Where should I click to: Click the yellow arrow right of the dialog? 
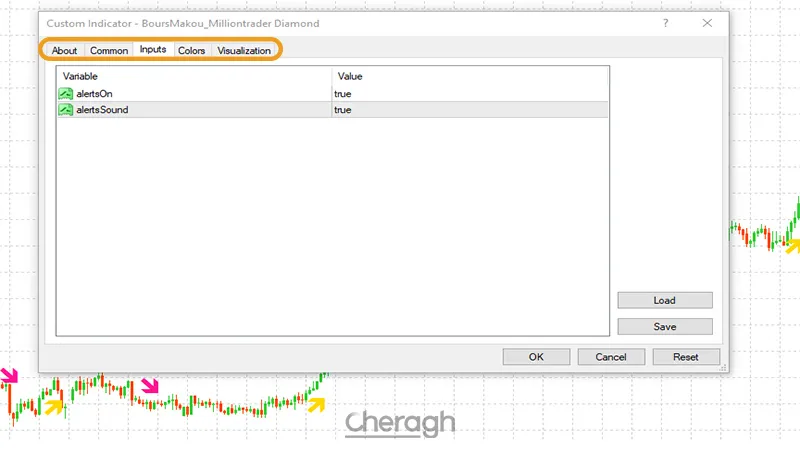(791, 246)
